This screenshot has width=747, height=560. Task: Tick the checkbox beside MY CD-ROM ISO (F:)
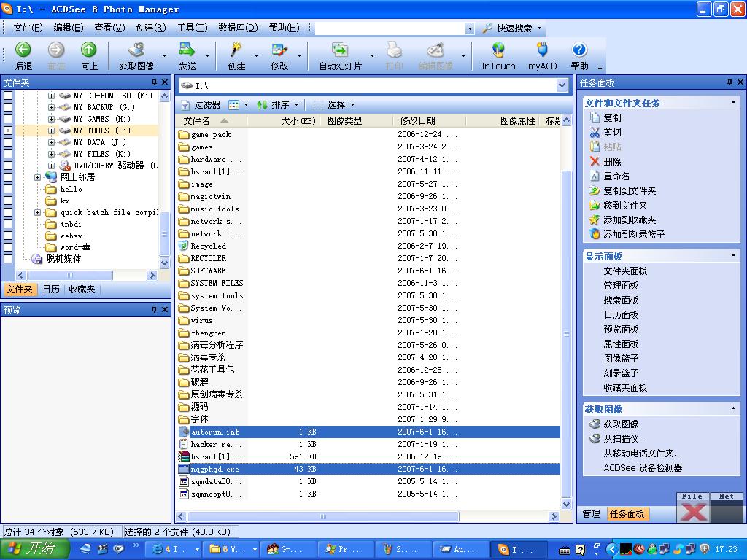8,96
